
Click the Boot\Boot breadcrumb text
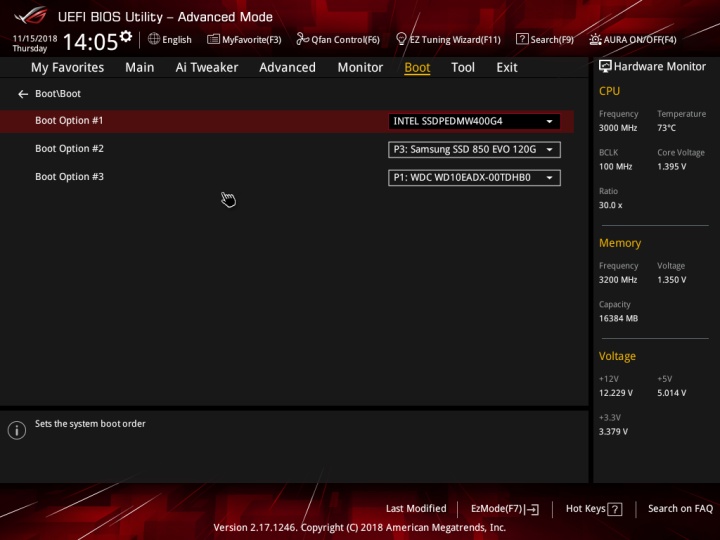click(58, 94)
